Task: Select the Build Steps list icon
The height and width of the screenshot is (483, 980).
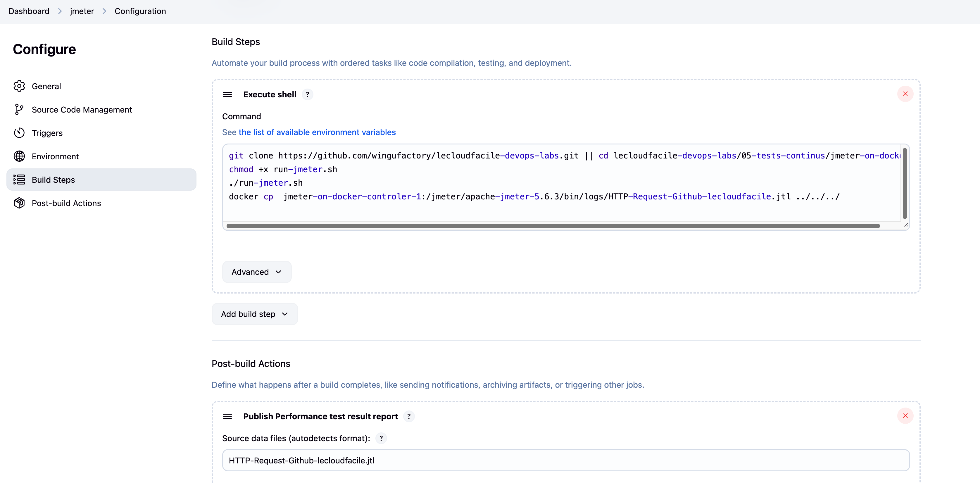Action: (x=19, y=180)
